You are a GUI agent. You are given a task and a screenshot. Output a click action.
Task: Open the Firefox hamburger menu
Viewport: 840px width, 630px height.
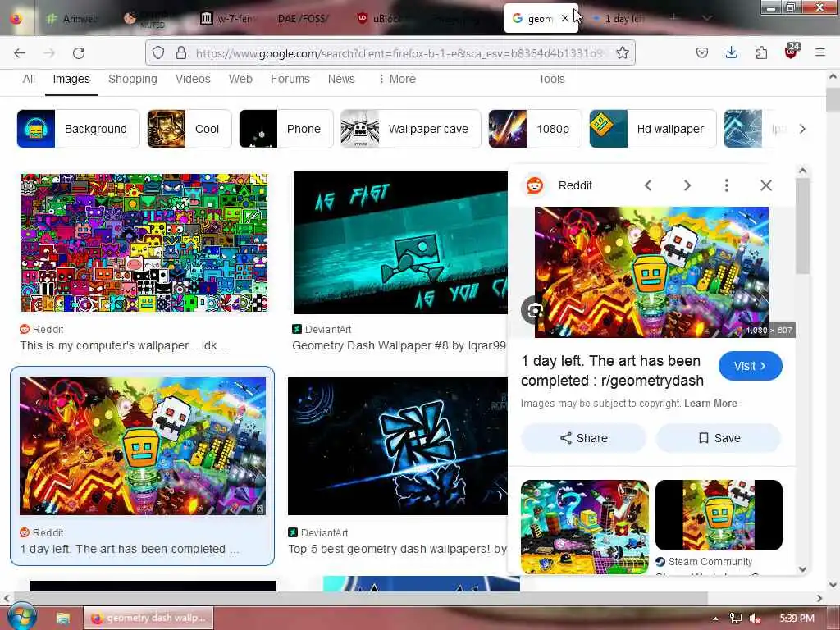(x=820, y=52)
